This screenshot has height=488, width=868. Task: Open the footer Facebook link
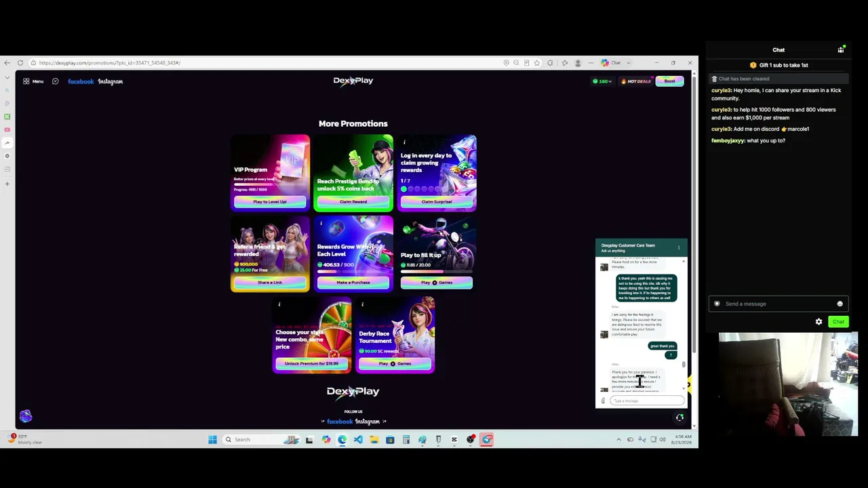click(x=340, y=422)
